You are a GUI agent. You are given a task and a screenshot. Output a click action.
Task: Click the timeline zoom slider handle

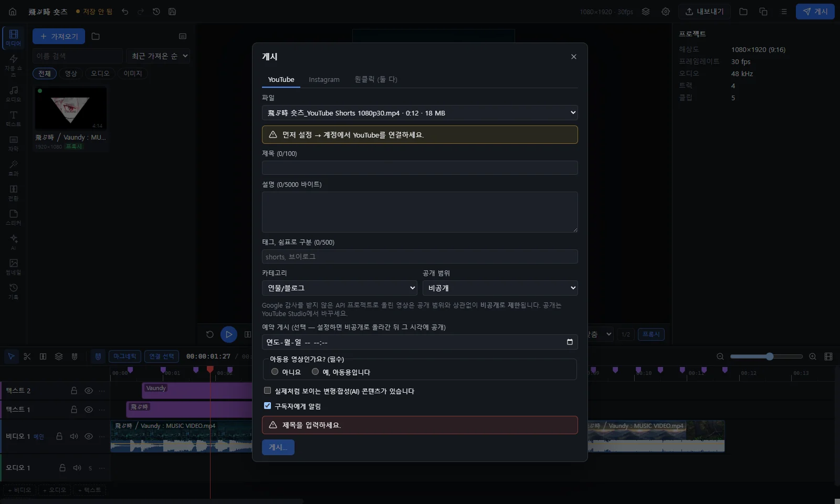pyautogui.click(x=770, y=356)
